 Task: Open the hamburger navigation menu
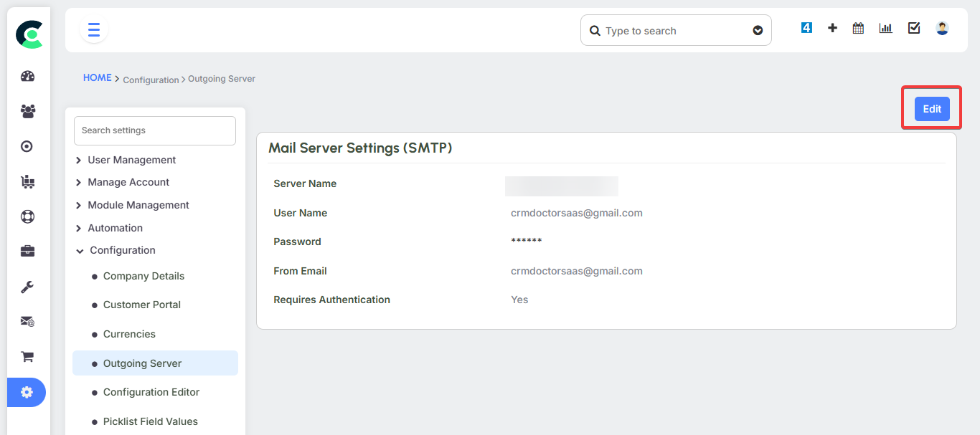click(x=93, y=29)
